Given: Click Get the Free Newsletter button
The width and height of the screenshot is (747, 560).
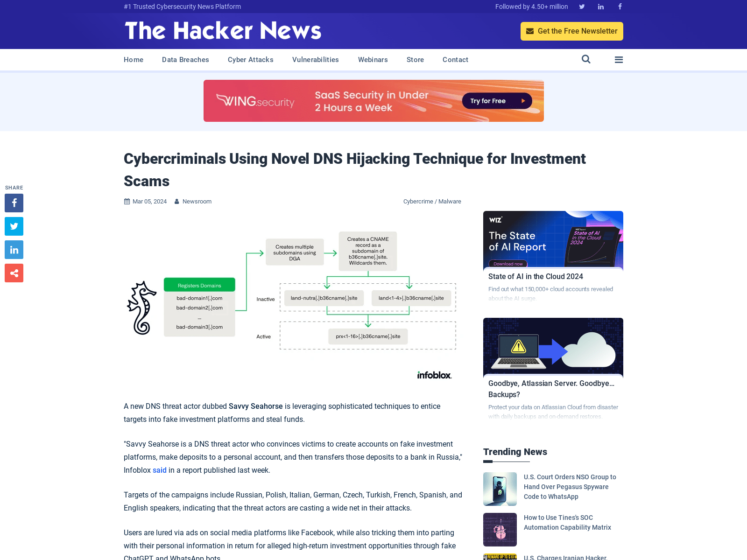Looking at the screenshot, I should [572, 31].
